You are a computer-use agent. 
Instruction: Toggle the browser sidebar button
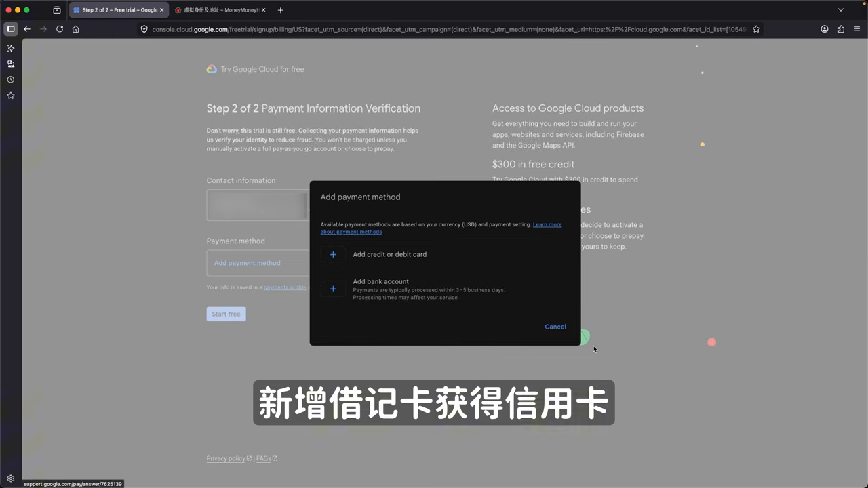[11, 29]
